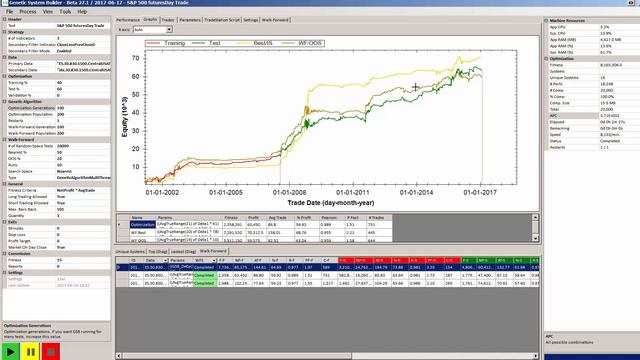Select the WF OOS row in summary table
Viewport: 640px width, 360px height.
(142, 240)
